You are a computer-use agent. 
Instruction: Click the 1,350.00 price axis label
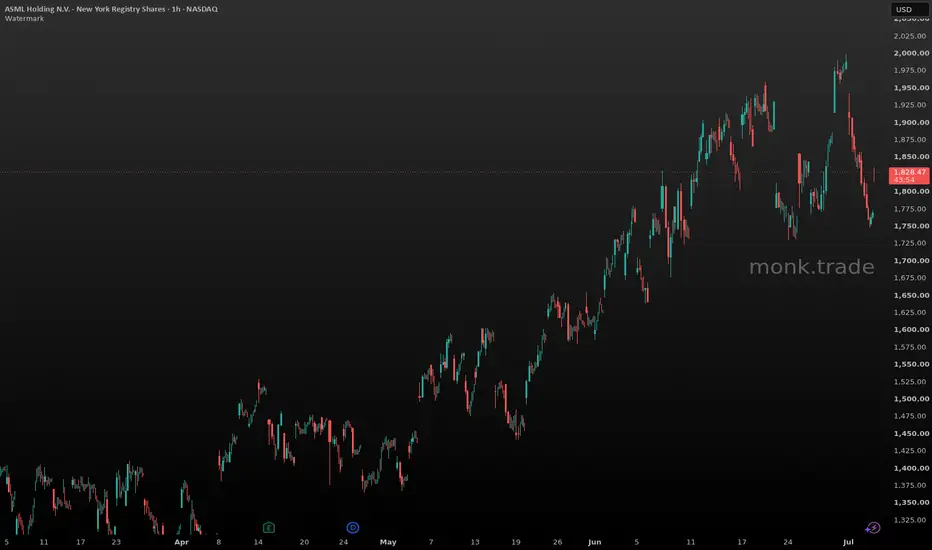tap(911, 502)
